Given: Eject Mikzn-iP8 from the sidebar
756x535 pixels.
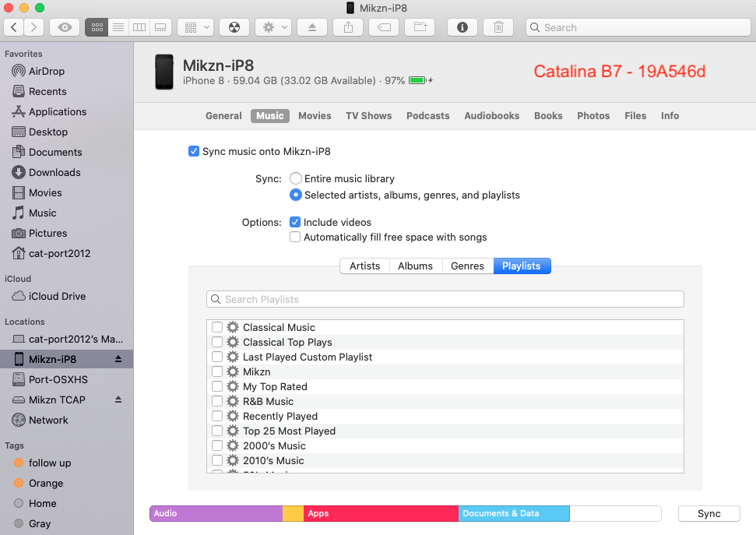Looking at the screenshot, I should [x=118, y=360].
